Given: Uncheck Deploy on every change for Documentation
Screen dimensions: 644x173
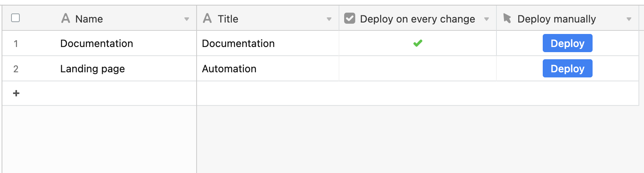Looking at the screenshot, I should pos(418,43).
